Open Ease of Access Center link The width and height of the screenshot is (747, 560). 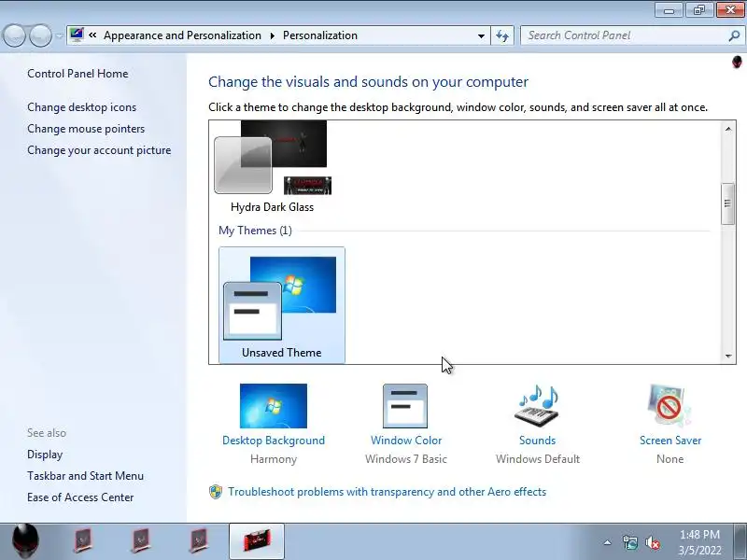80,497
